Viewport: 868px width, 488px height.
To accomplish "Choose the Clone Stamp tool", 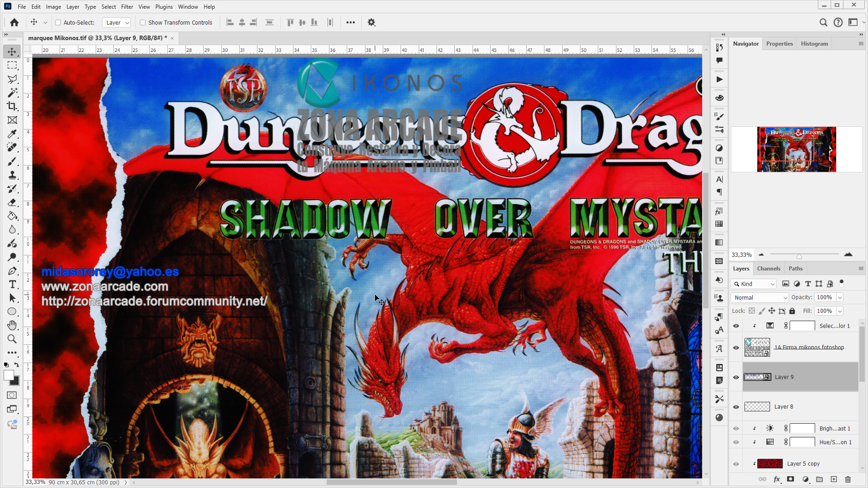I will (11, 175).
